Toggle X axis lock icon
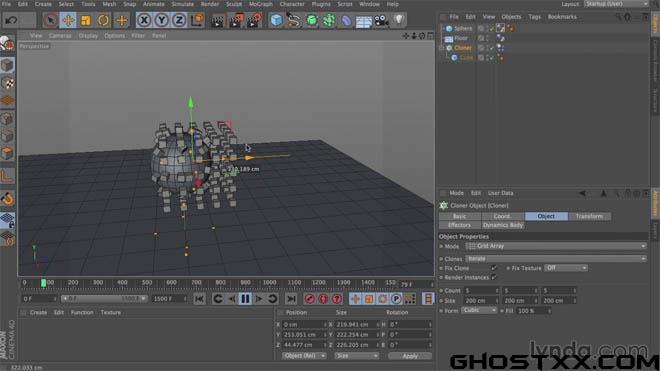The height and width of the screenshot is (371, 660). tap(144, 20)
